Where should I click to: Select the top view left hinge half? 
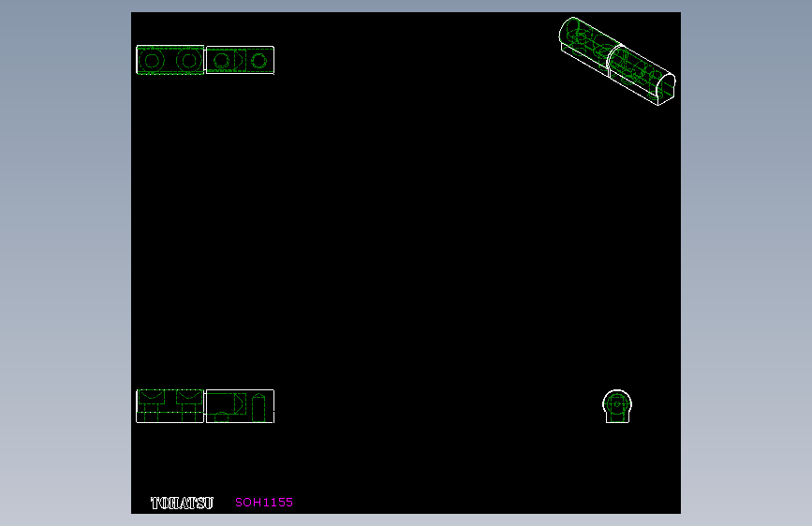(x=170, y=60)
